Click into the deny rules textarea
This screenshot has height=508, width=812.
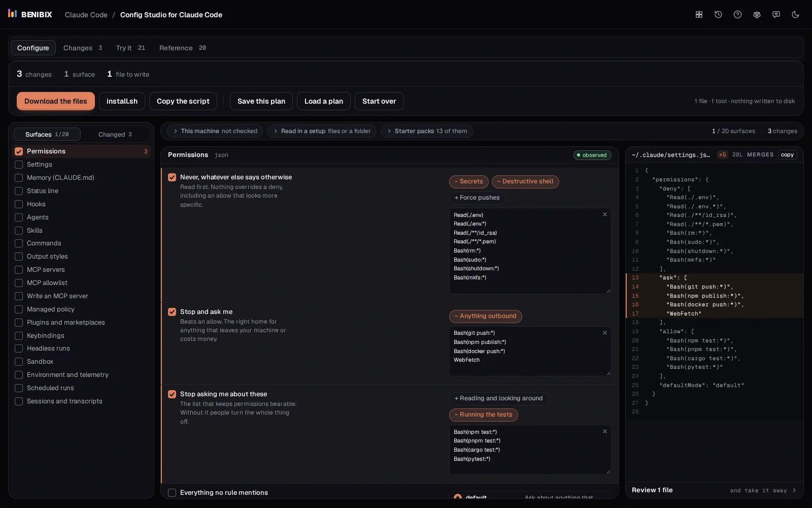point(530,251)
